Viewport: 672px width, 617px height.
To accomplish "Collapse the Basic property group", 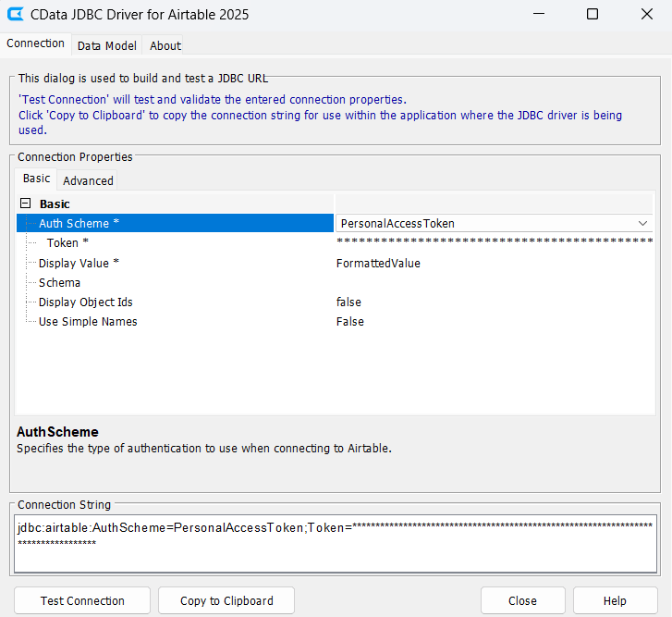I will coord(26,204).
